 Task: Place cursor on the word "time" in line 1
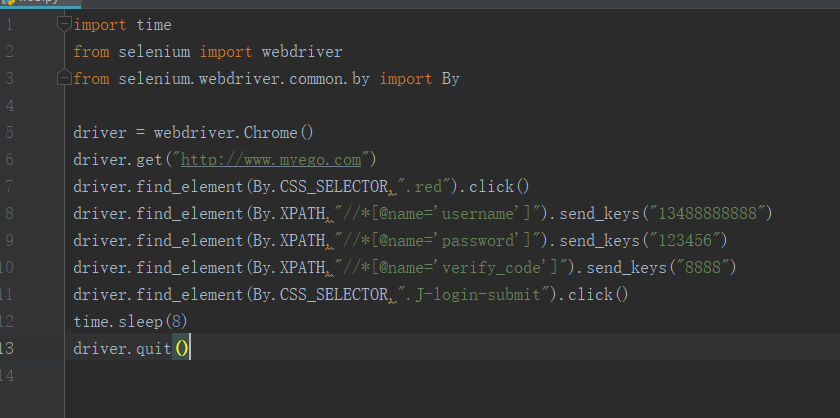point(154,25)
